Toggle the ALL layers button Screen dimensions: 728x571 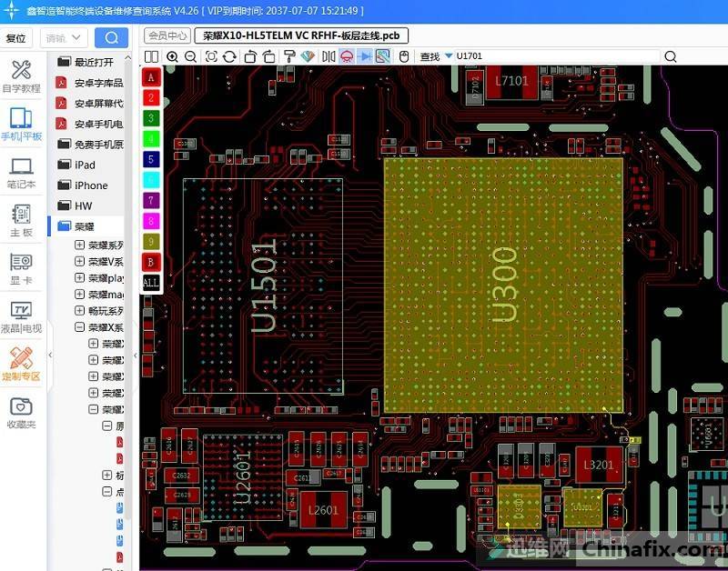coord(151,282)
